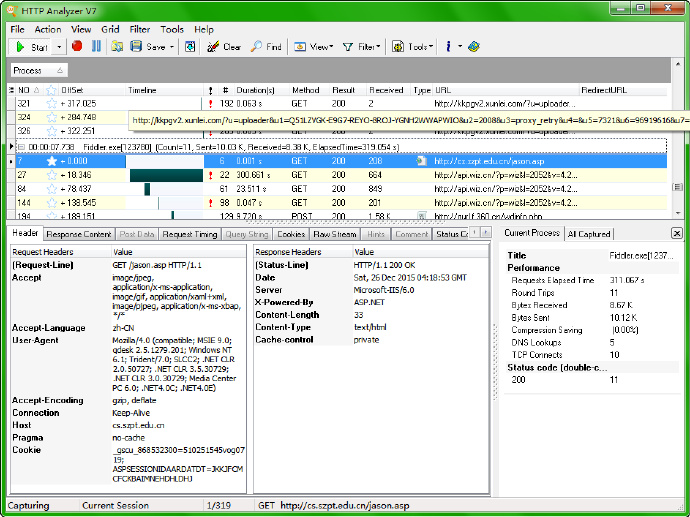
Task: Open the Help menu
Action: tap(204, 29)
